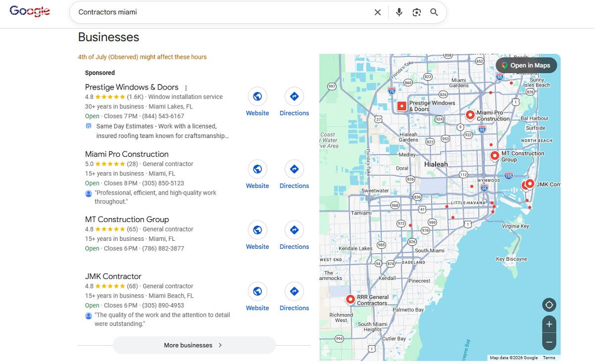
Task: Click Sponsored label
Action: click(100, 73)
